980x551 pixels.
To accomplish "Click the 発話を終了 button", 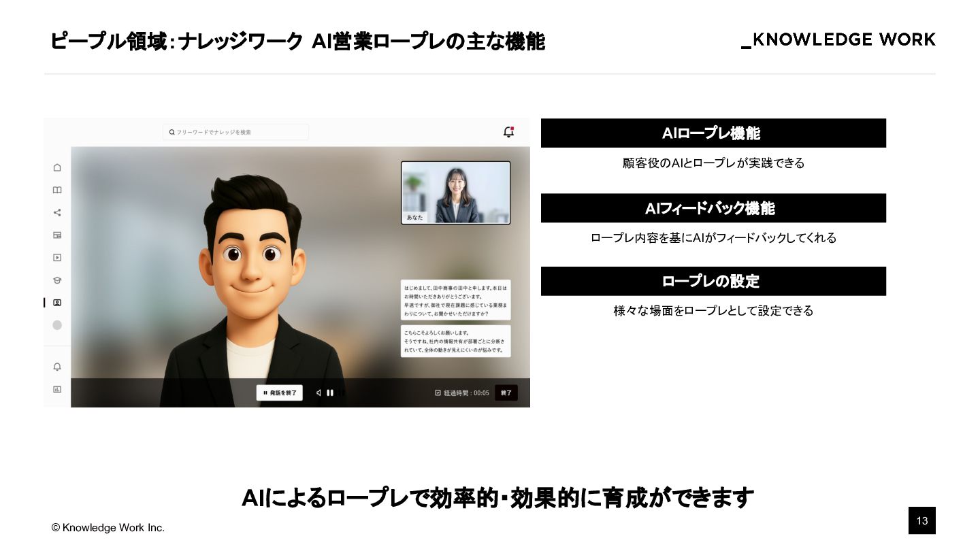I will pos(280,393).
